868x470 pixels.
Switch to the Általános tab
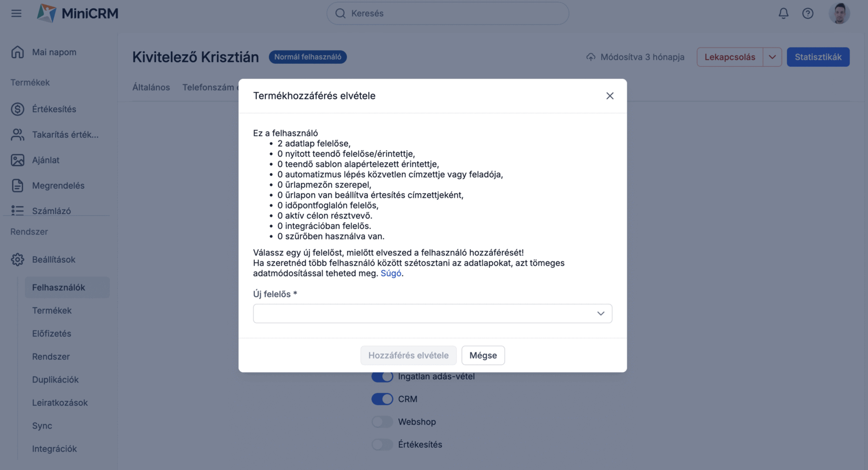click(x=151, y=87)
